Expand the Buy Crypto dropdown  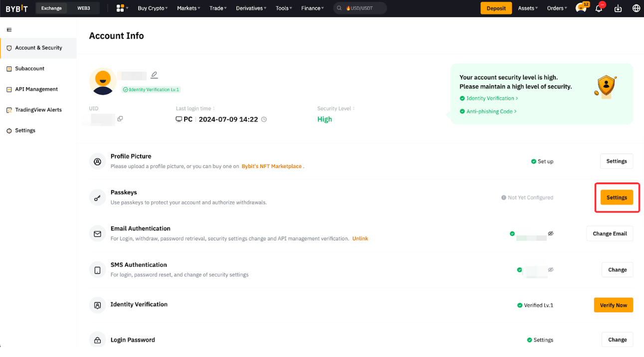pyautogui.click(x=152, y=8)
